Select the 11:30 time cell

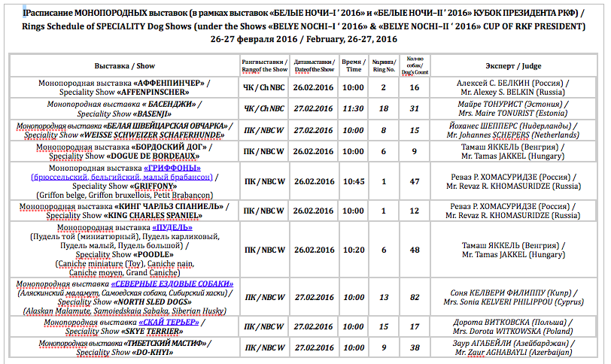point(353,108)
